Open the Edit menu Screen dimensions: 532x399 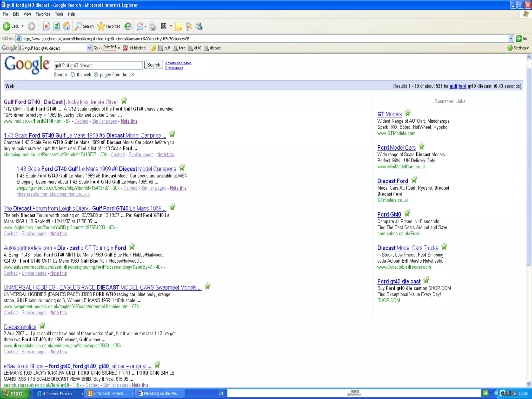point(16,14)
